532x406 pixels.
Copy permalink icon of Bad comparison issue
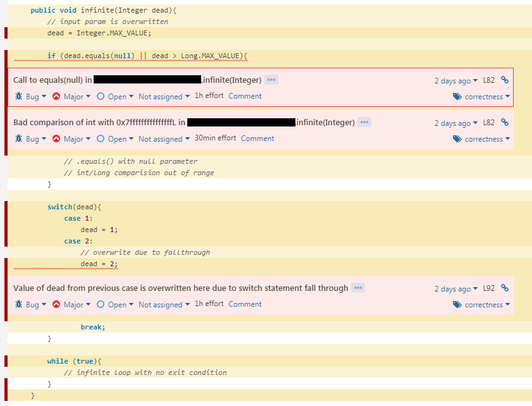tap(505, 123)
